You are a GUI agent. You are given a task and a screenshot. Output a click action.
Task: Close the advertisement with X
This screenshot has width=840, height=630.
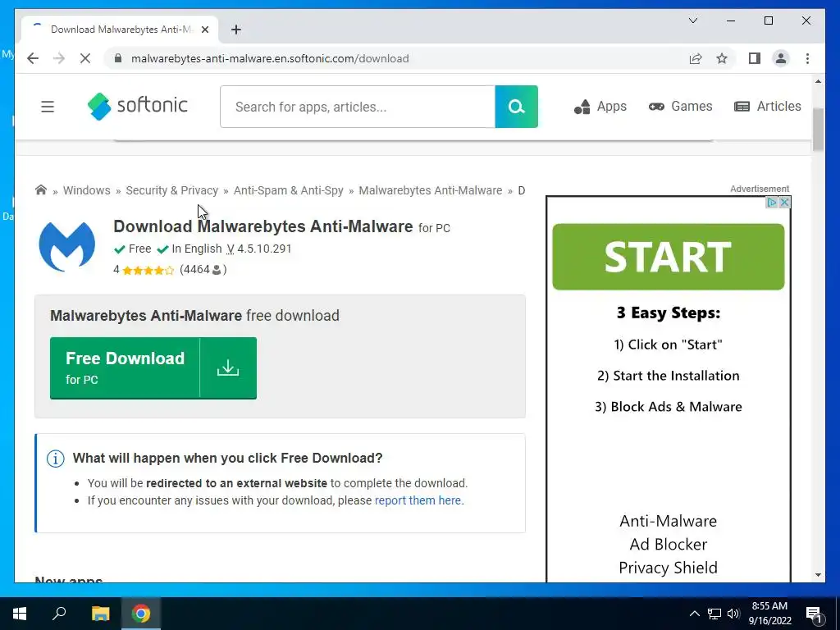784,203
